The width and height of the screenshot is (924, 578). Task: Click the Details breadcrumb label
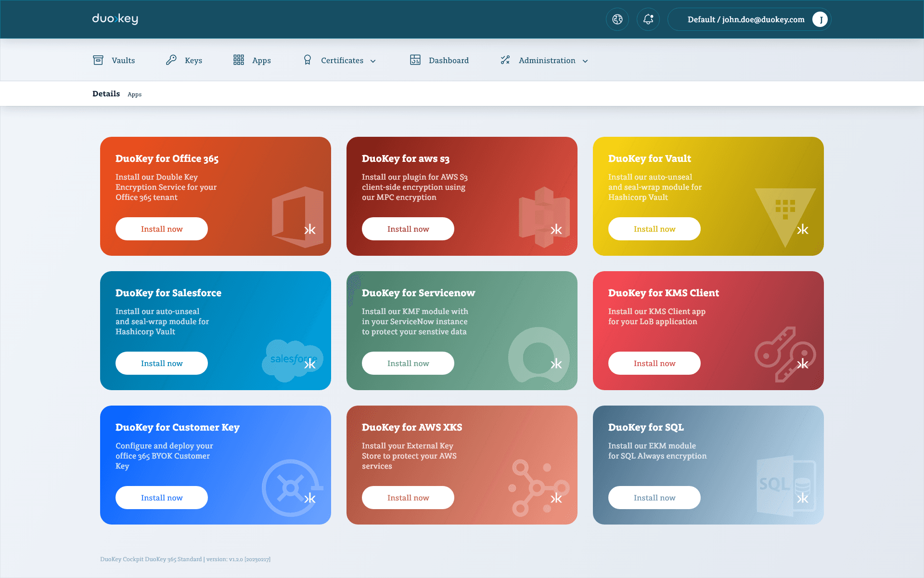pyautogui.click(x=106, y=93)
